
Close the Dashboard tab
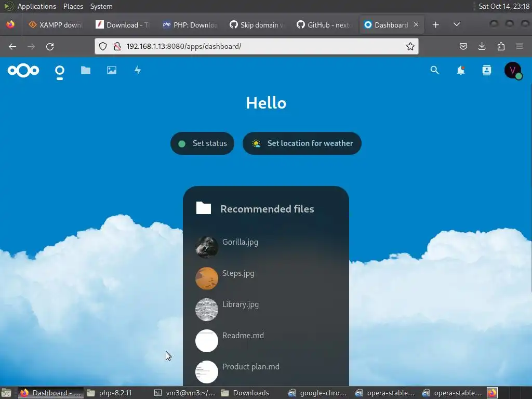[x=416, y=25]
